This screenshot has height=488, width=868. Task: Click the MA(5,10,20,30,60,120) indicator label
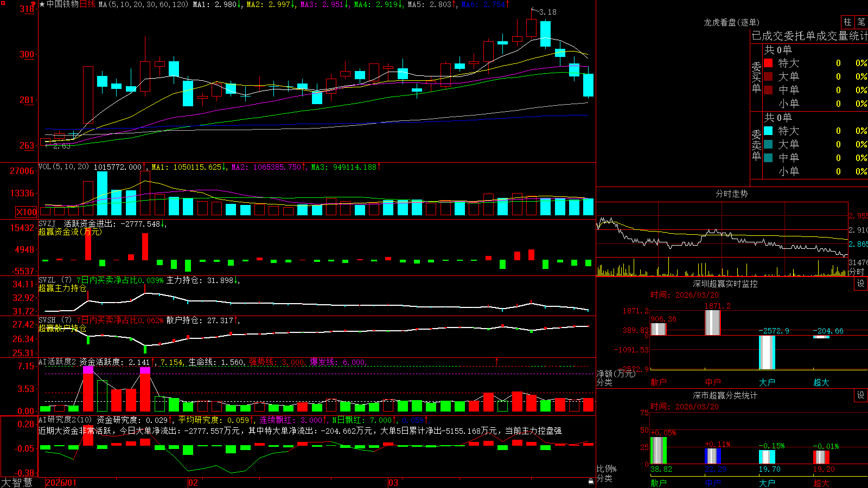point(143,4)
